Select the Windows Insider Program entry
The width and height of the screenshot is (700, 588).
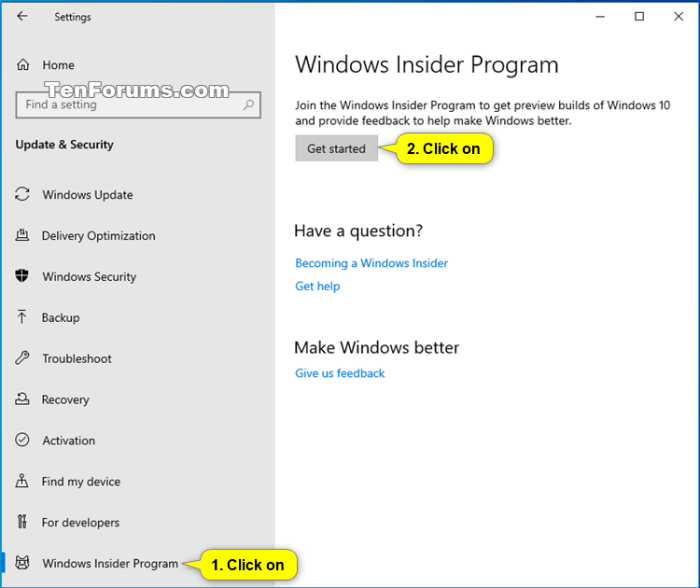(x=110, y=563)
